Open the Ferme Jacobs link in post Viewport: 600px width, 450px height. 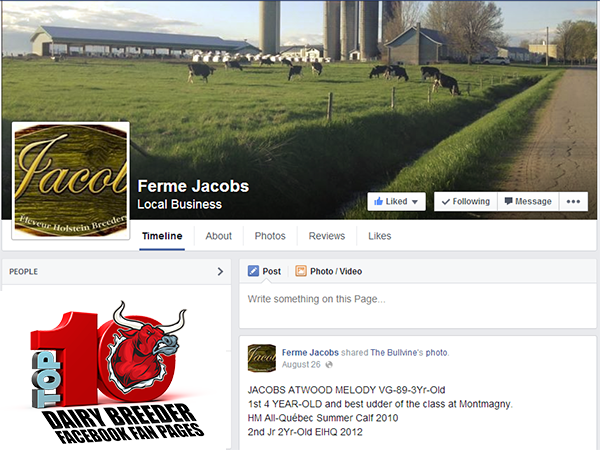coord(310,352)
